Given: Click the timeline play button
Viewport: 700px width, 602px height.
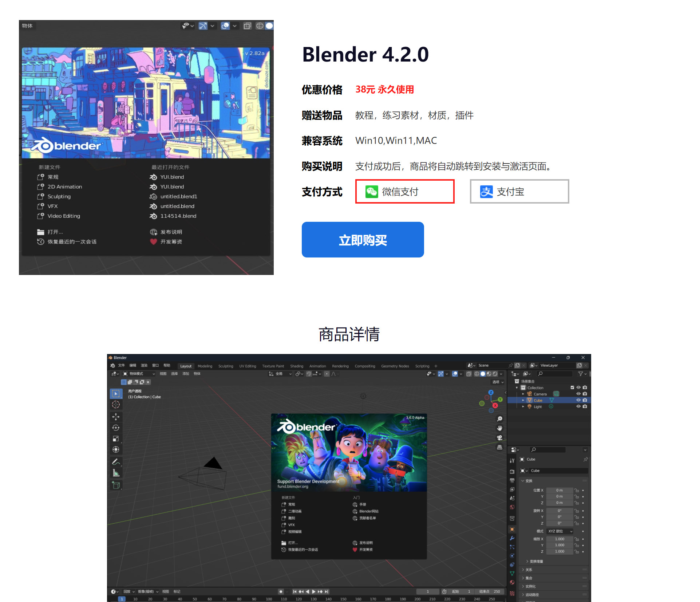Looking at the screenshot, I should click(x=314, y=591).
